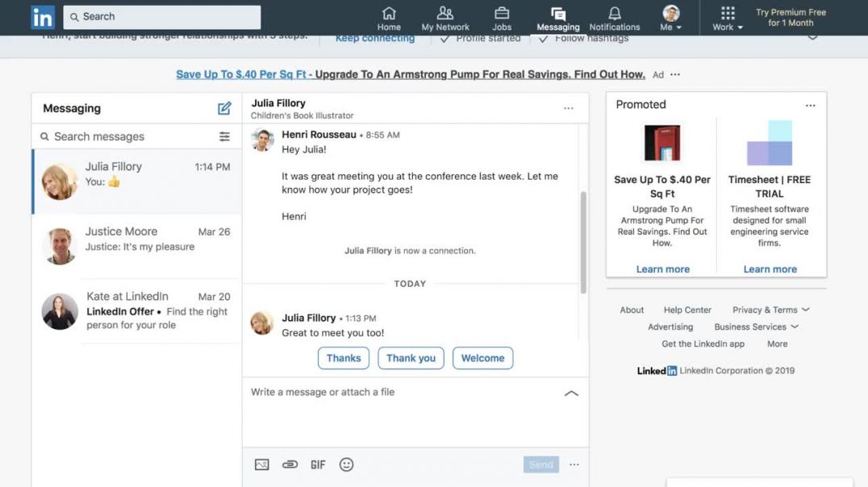Click Henri Rousseau's avatar in the chat
The width and height of the screenshot is (868, 487).
pyautogui.click(x=262, y=139)
